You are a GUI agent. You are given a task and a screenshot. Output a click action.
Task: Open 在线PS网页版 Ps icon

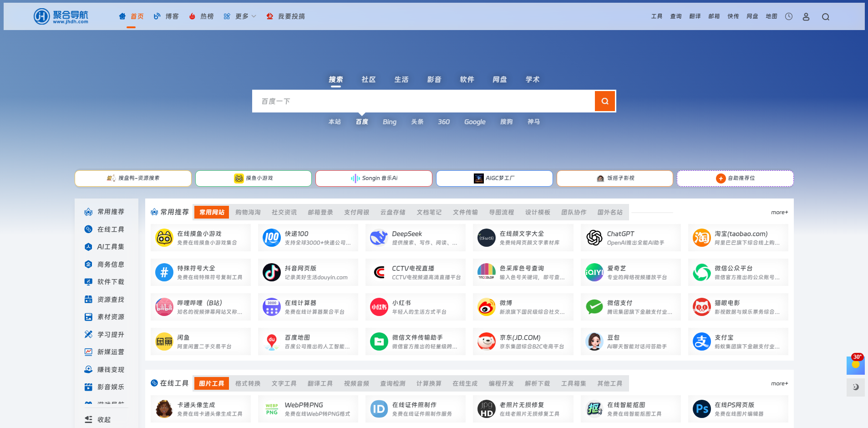click(701, 409)
